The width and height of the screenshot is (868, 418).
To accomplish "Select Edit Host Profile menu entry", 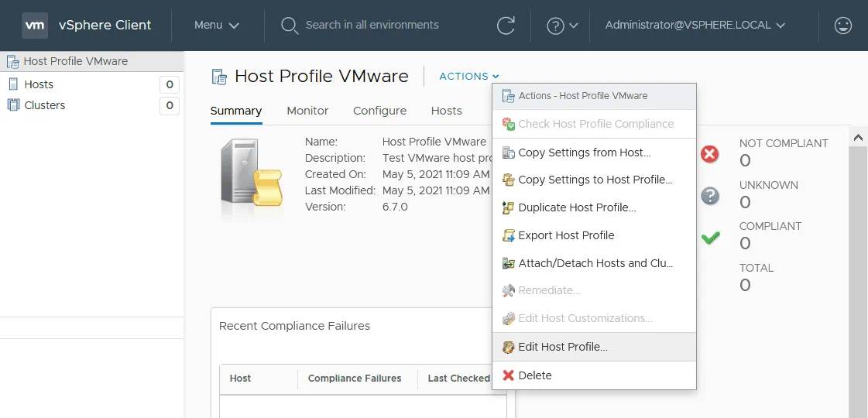I will pyautogui.click(x=562, y=347).
